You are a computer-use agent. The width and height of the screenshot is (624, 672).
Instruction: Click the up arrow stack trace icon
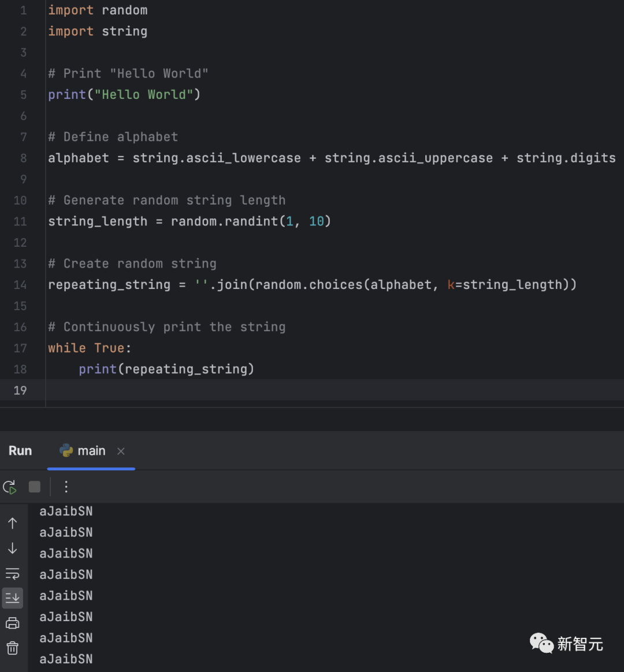tap(13, 524)
